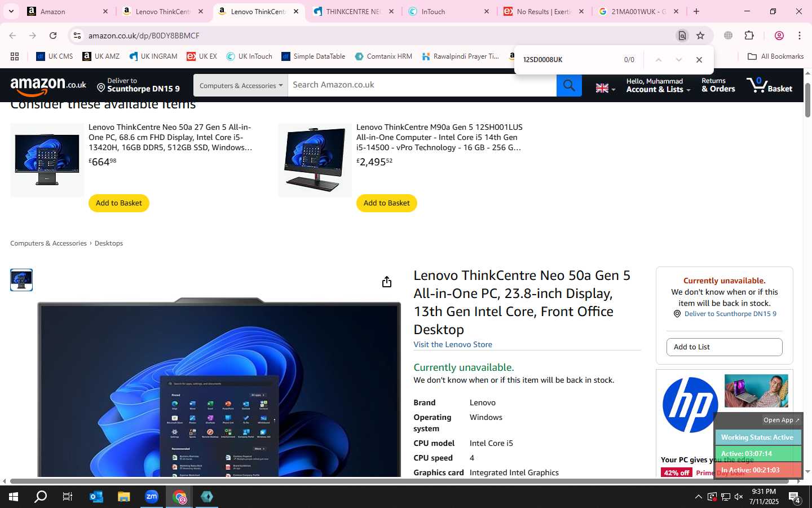Click into Search Amazon.co.uk field
812x508 pixels.
pyautogui.click(x=422, y=85)
